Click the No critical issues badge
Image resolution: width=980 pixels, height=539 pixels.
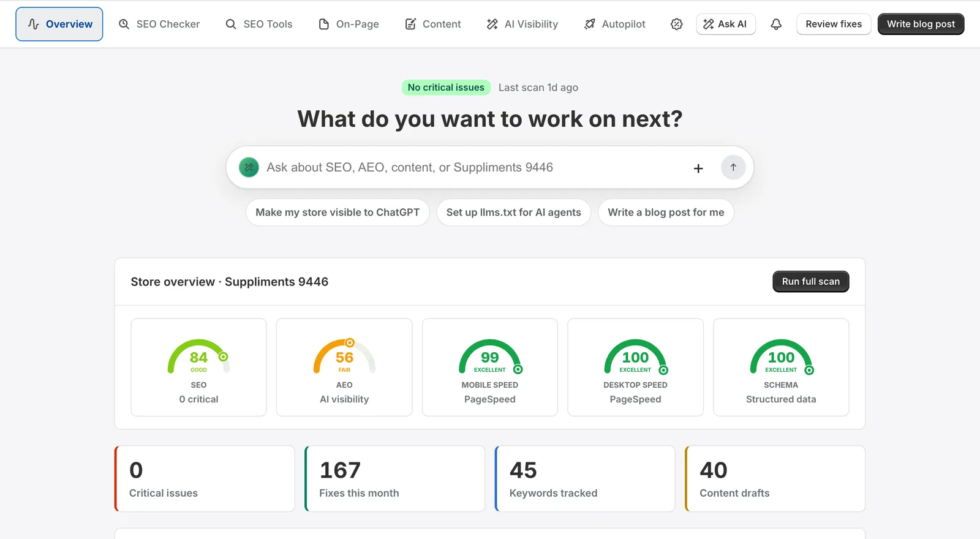446,88
